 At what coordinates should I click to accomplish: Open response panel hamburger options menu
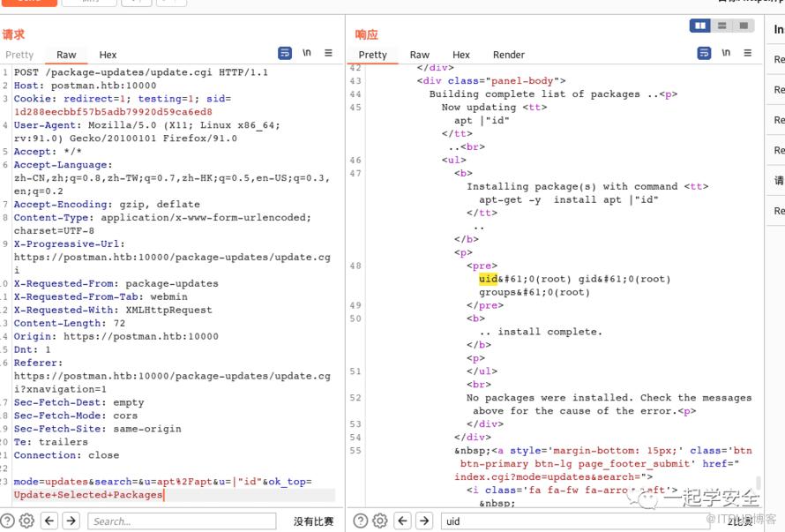tap(747, 53)
